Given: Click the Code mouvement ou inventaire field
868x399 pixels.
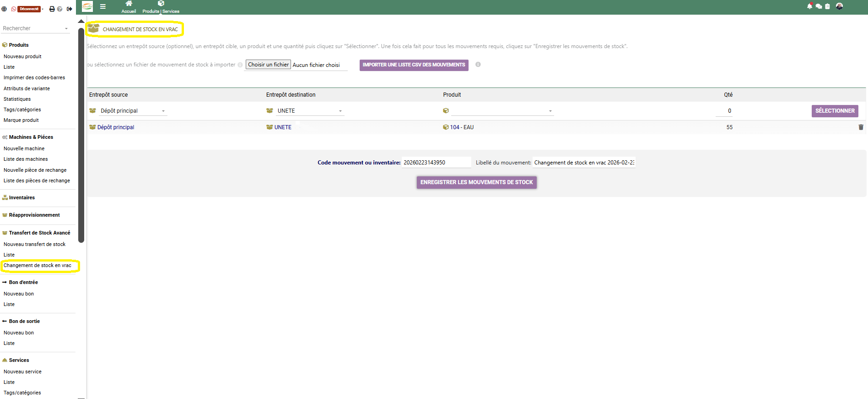Looking at the screenshot, I should [437, 163].
